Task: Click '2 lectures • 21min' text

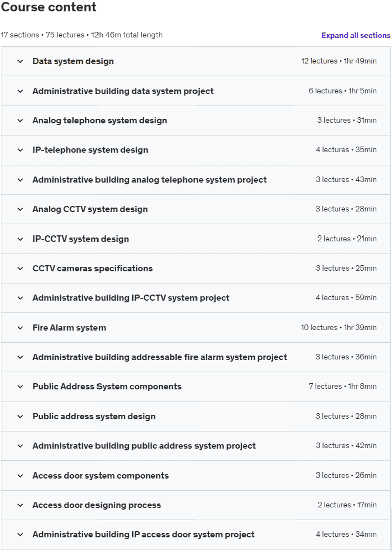Action: pyautogui.click(x=347, y=239)
